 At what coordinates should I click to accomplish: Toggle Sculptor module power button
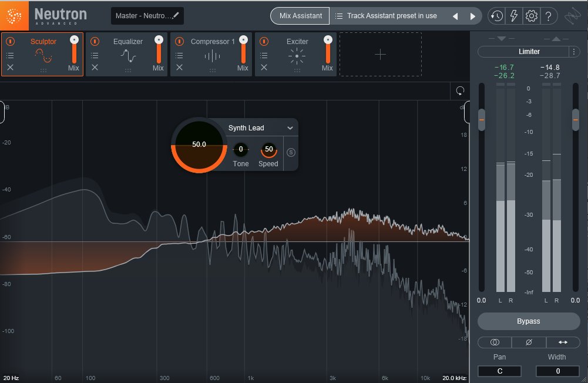coord(11,41)
